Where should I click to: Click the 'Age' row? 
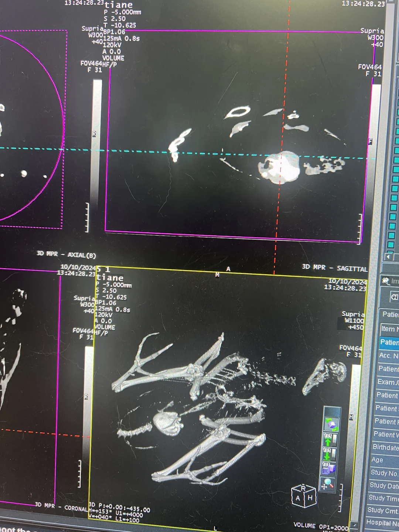point(385,460)
